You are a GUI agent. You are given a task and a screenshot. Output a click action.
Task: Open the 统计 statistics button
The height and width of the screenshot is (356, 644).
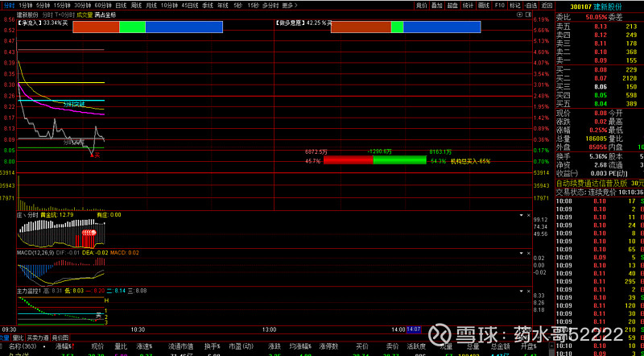click(x=468, y=6)
